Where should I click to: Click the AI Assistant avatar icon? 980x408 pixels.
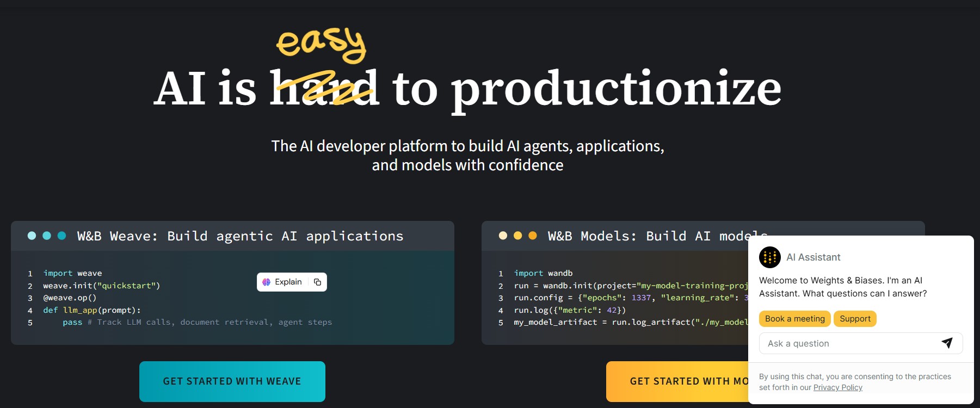[770, 257]
